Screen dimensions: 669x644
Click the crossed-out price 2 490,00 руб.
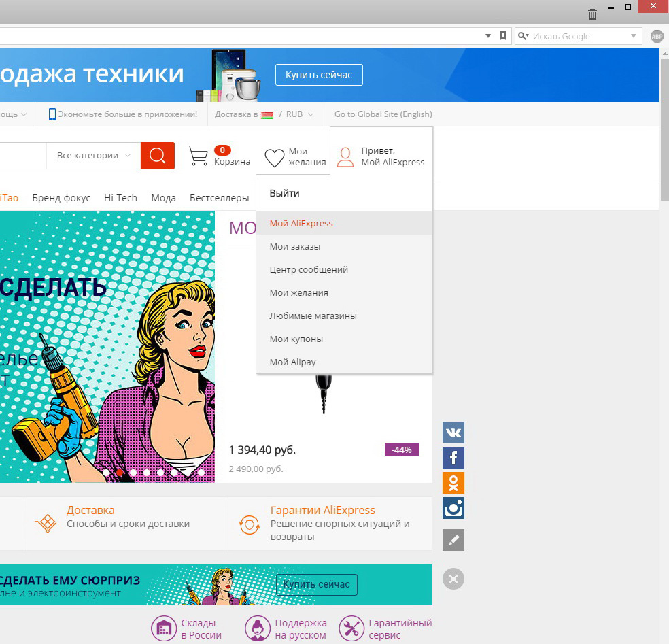coord(256,469)
